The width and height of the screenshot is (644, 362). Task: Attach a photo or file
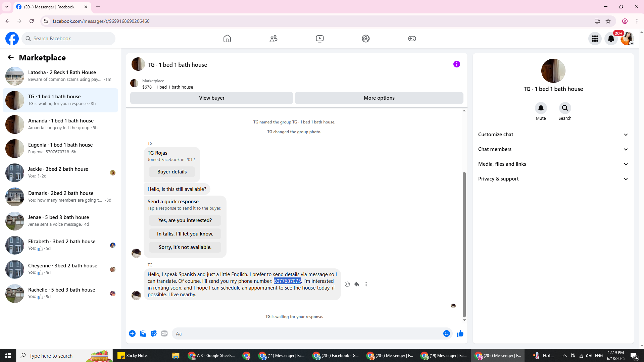click(x=143, y=333)
